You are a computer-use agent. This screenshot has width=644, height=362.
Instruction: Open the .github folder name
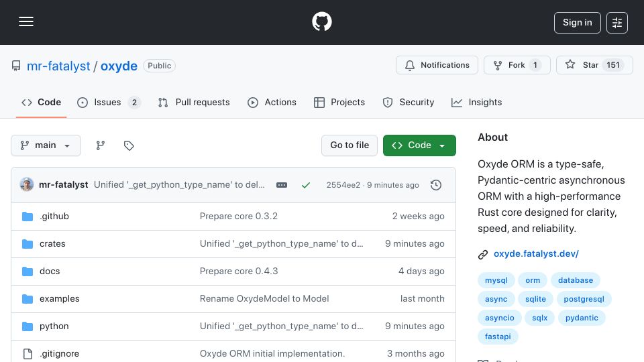click(54, 217)
